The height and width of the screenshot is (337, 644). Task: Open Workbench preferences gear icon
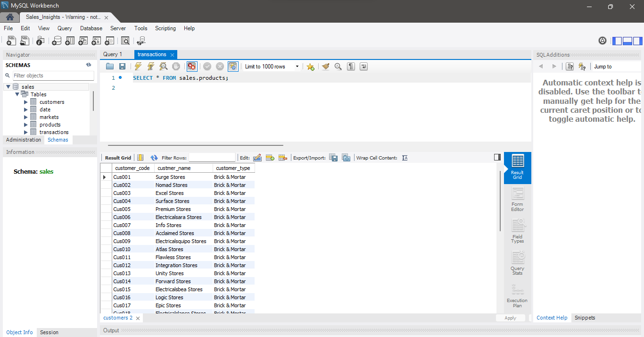point(603,41)
